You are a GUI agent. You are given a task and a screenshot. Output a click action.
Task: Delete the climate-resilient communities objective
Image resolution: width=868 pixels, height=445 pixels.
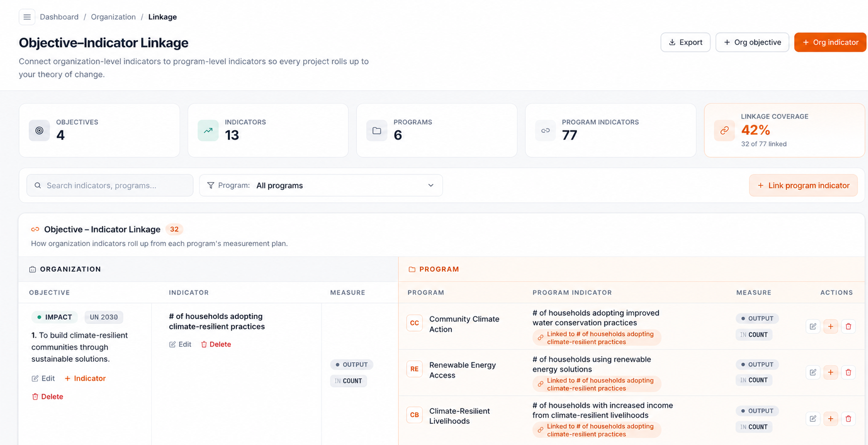[48, 396]
